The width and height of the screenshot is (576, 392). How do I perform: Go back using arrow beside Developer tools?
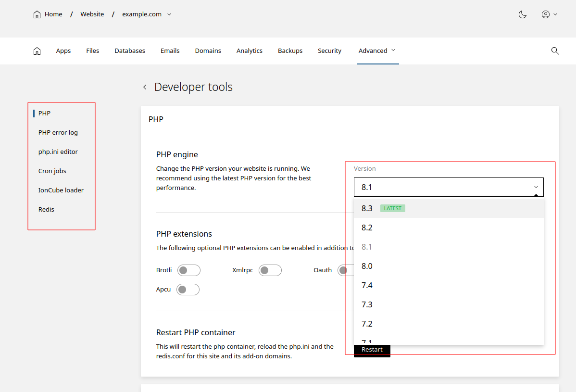click(145, 88)
